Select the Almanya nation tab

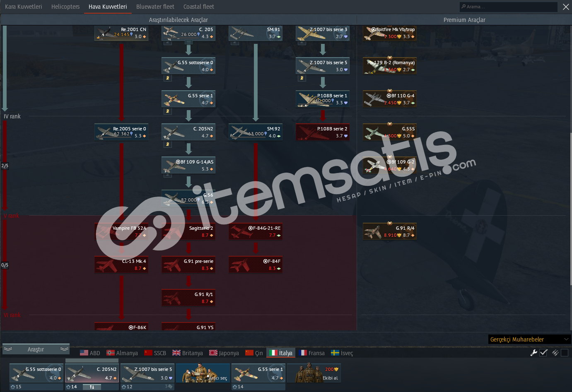pyautogui.click(x=122, y=353)
